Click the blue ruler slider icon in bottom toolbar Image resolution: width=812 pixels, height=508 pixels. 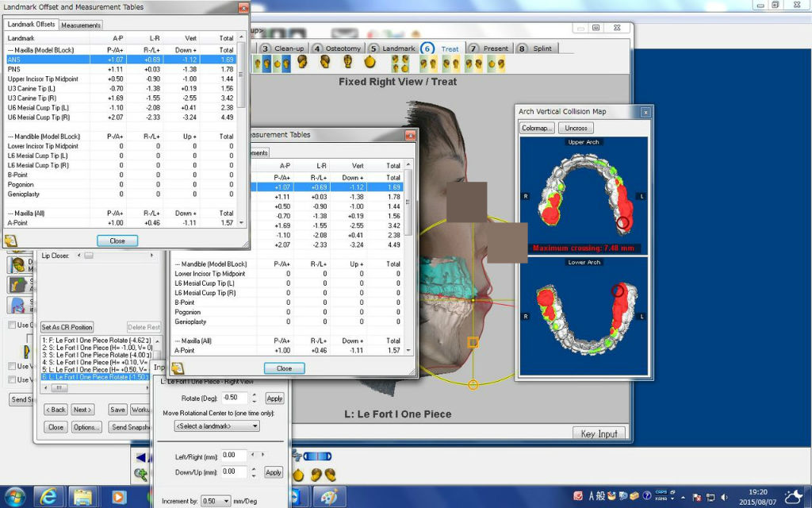point(317,456)
